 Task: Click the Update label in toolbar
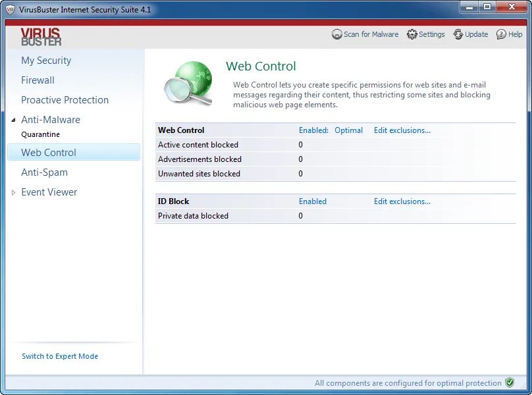point(476,34)
